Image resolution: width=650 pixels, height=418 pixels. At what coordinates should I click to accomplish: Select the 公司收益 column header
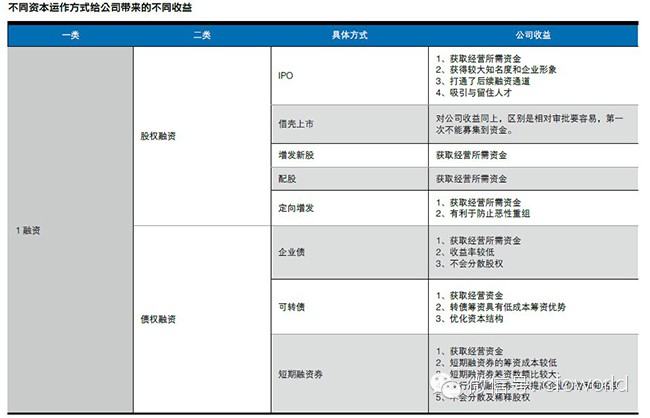pos(533,35)
